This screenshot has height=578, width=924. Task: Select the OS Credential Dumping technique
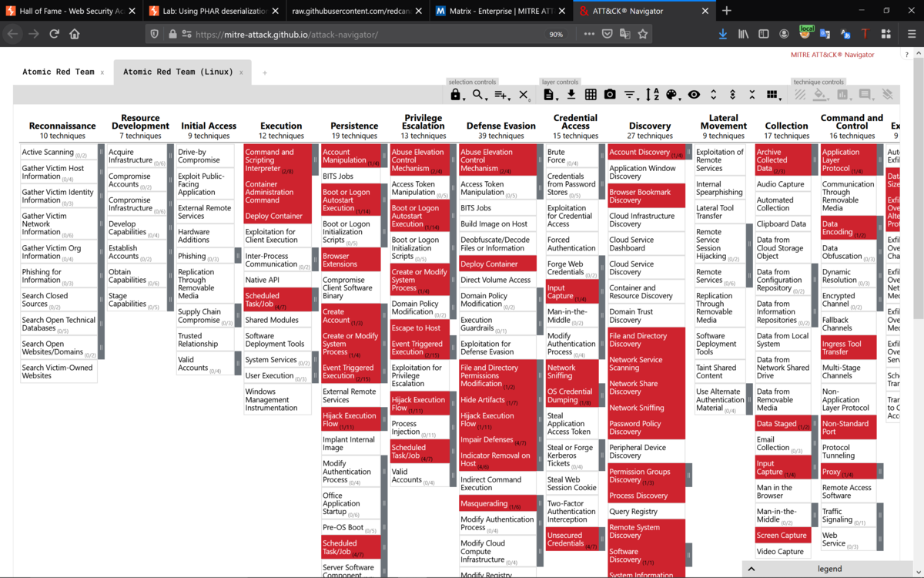tap(572, 395)
